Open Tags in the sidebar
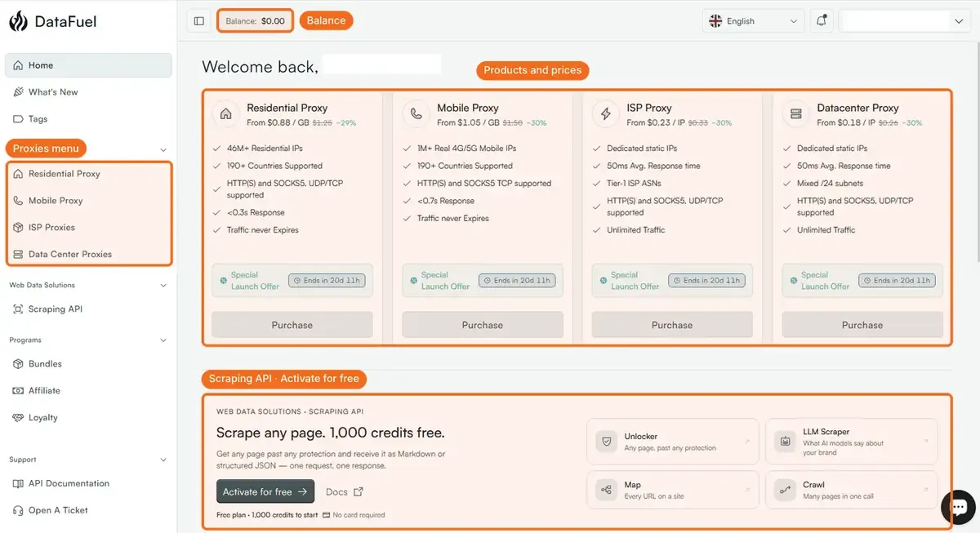 [x=88, y=119]
